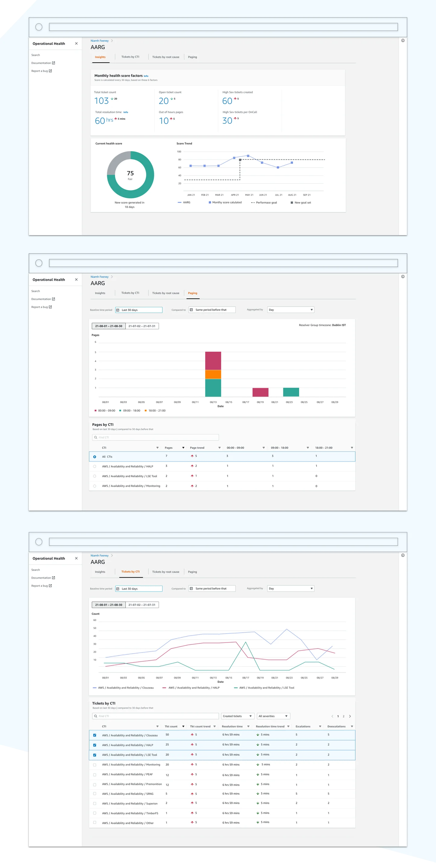Screen dimensions: 436x868
Task: Sort by the Page trend column header arrow
Action: pyautogui.click(x=220, y=448)
